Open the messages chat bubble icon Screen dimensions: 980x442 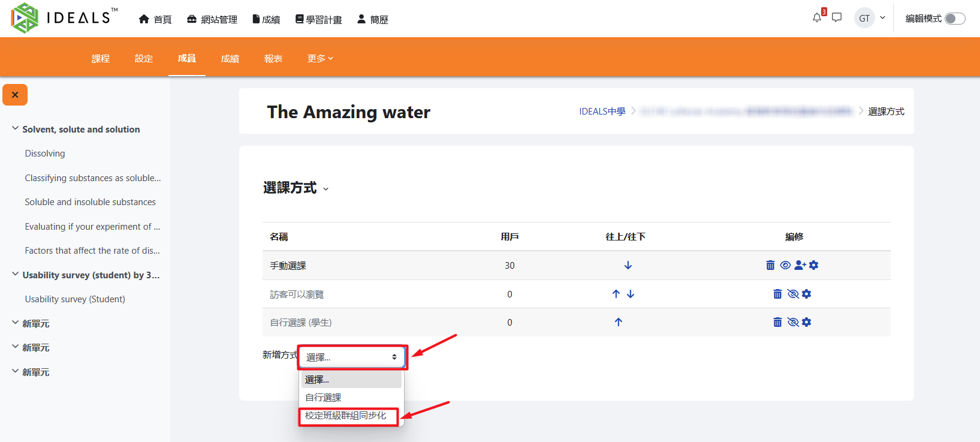coord(837,18)
